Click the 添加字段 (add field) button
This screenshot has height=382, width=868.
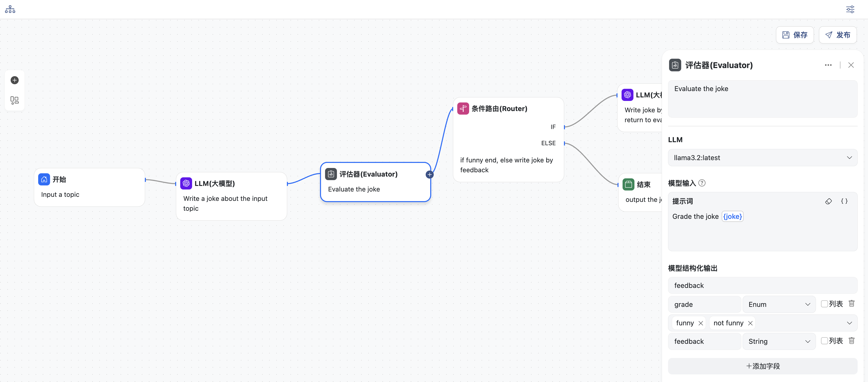coord(763,366)
